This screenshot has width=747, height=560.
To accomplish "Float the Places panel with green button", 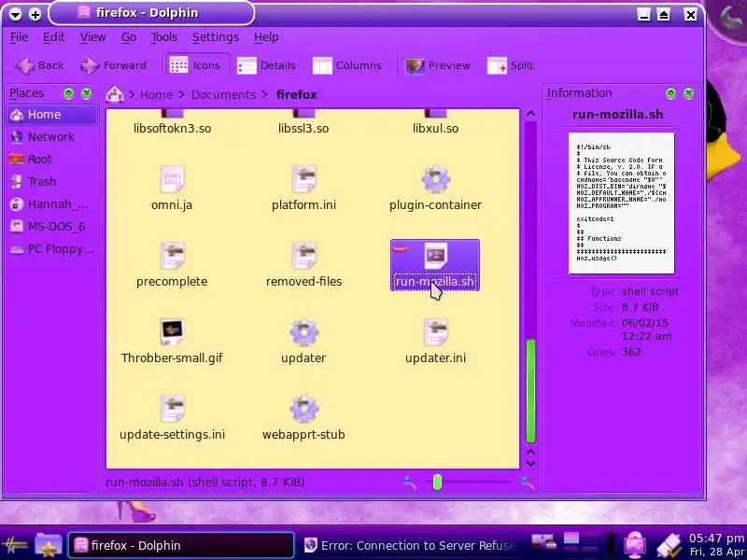I will pyautogui.click(x=68, y=93).
